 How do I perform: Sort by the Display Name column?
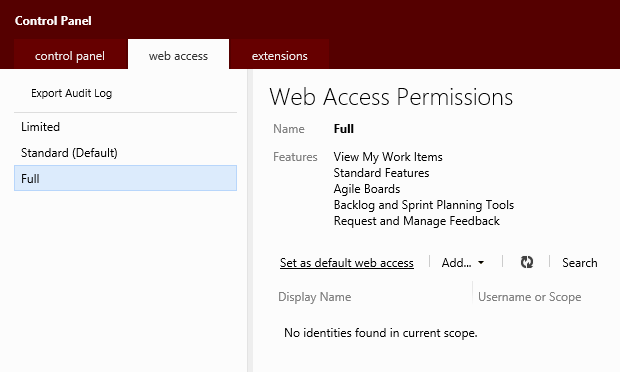(x=315, y=296)
